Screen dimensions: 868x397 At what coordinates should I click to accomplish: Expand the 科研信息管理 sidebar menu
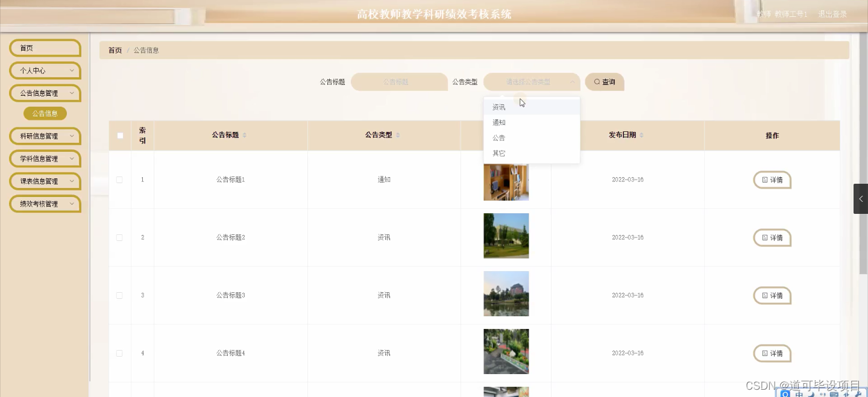tap(45, 136)
